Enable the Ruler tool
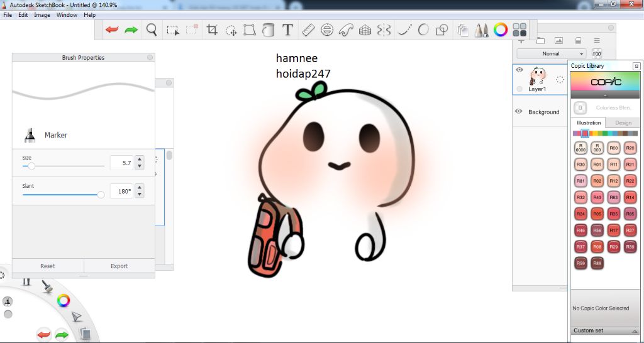 tap(308, 30)
